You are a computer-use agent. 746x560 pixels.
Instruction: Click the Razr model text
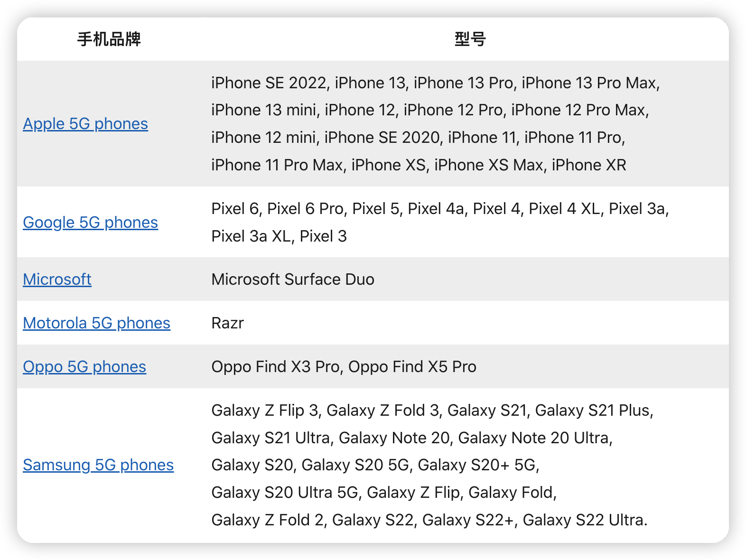tap(227, 323)
